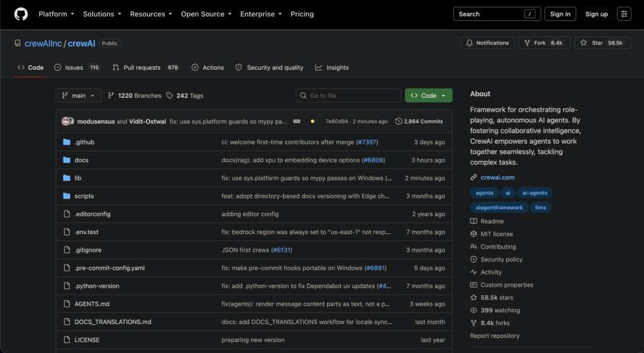Open the .pre-commit-config.yaml file

(109, 268)
